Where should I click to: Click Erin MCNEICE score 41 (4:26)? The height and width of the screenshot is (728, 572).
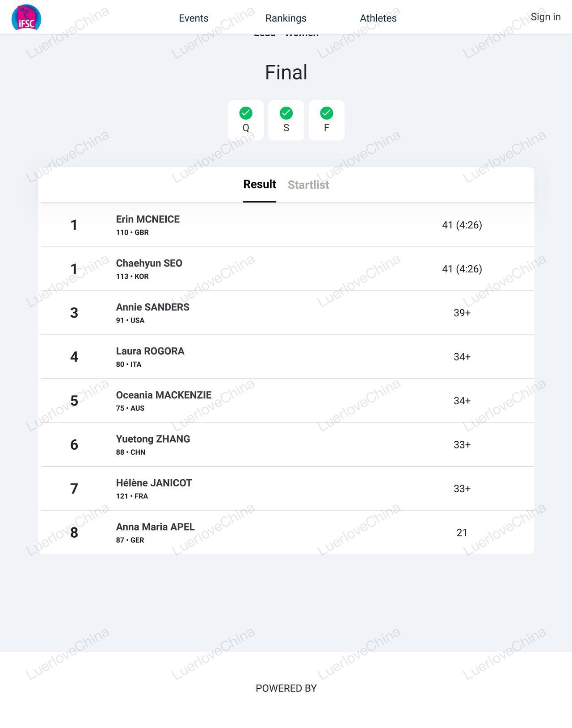462,225
